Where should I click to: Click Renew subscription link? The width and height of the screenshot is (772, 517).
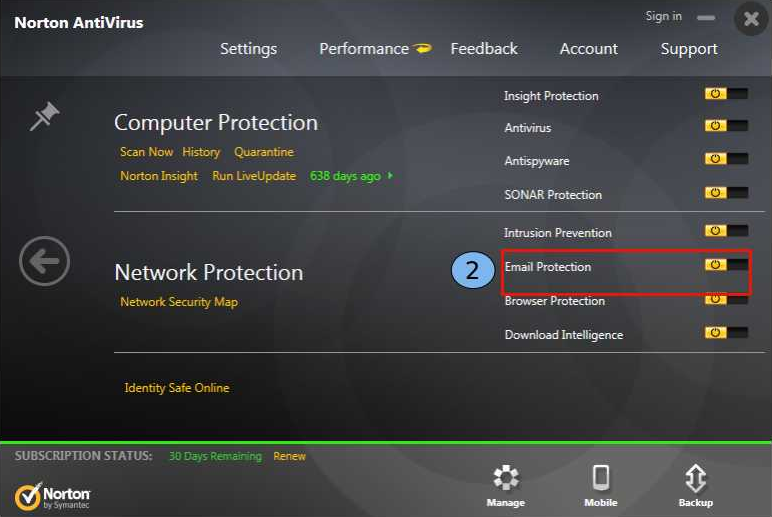tap(290, 456)
